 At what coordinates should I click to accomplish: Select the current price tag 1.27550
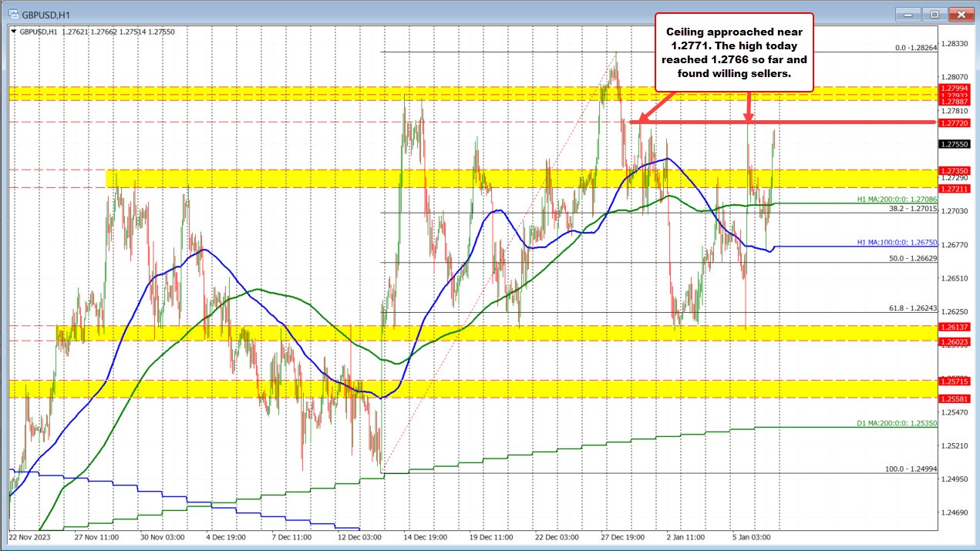[x=954, y=143]
